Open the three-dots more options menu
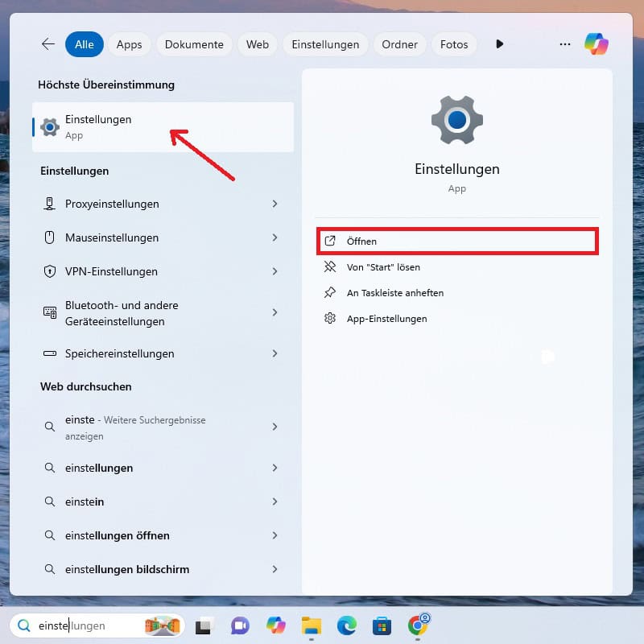 pyautogui.click(x=565, y=44)
